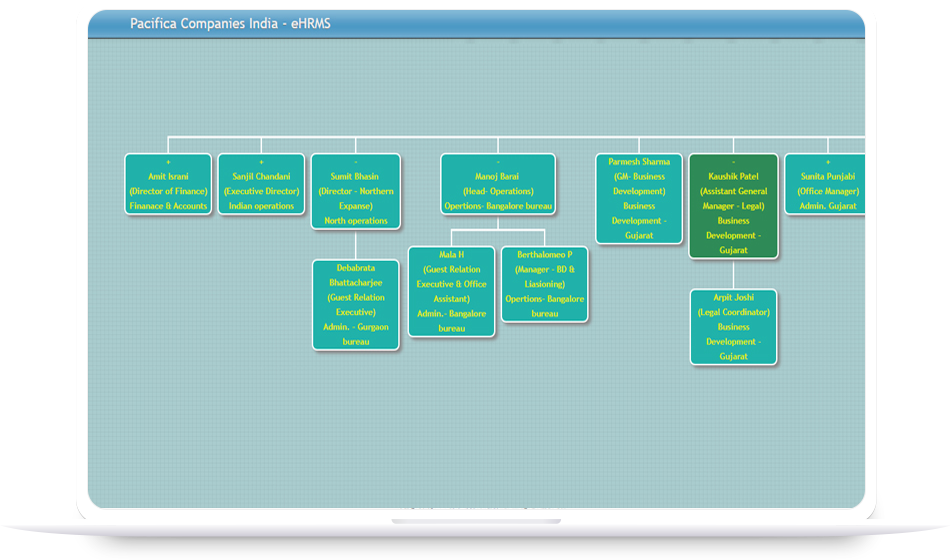
Task: Click the Pacifica Companies India - eHRMS title
Action: pyautogui.click(x=230, y=23)
